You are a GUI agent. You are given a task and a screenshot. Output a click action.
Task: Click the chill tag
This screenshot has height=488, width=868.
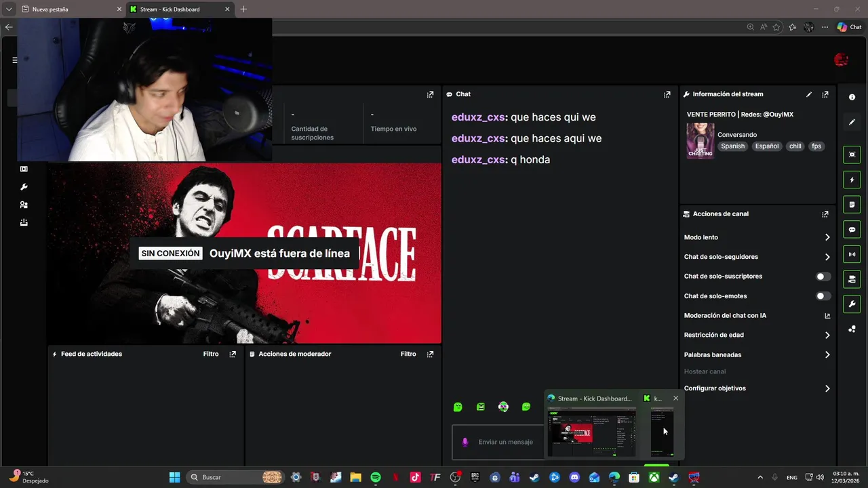pos(795,146)
